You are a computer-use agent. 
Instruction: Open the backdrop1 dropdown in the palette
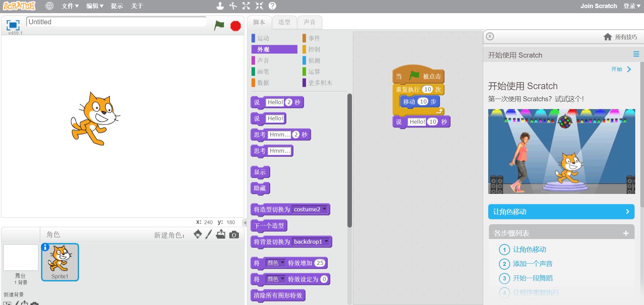click(311, 242)
